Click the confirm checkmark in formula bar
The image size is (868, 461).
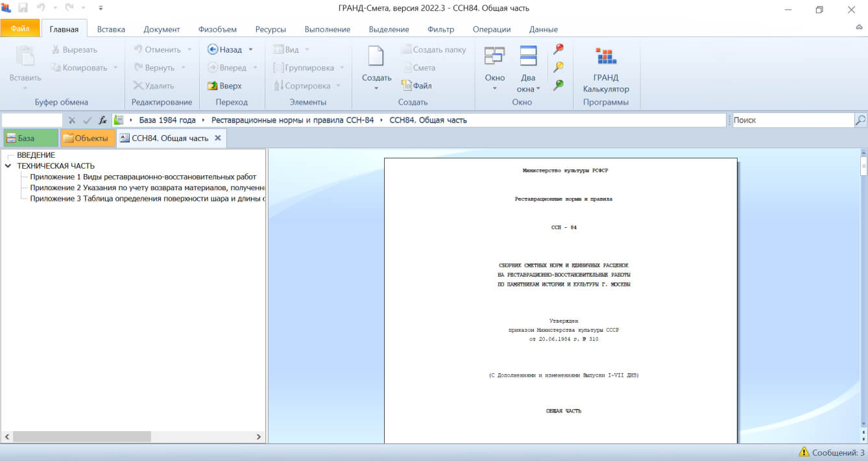pyautogui.click(x=88, y=120)
